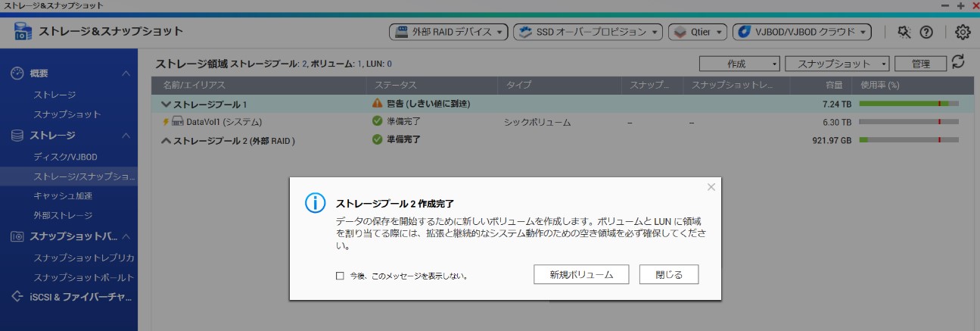980x331 pixels.
Task: Click the info icon in the dialog
Action: pos(315,202)
